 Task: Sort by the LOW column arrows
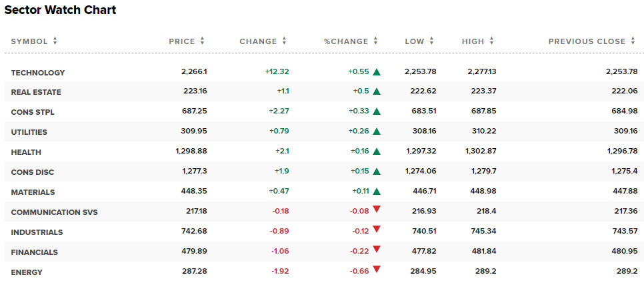431,41
